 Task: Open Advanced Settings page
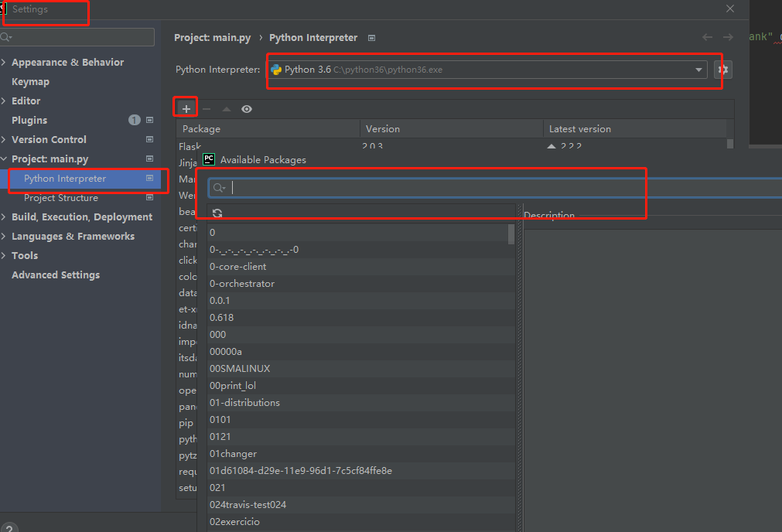[x=56, y=275]
